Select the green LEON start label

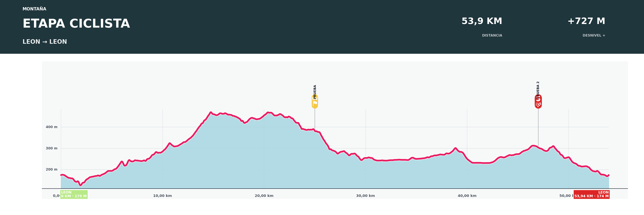pos(74,194)
